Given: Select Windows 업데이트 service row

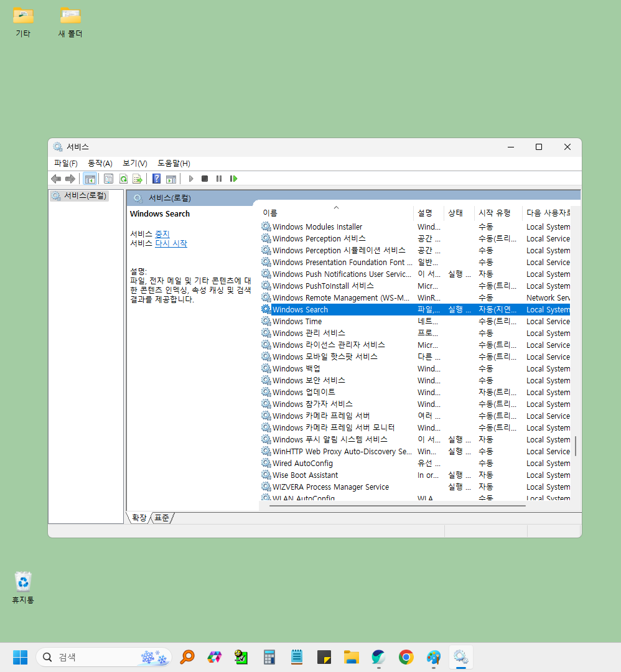Looking at the screenshot, I should click(415, 392).
